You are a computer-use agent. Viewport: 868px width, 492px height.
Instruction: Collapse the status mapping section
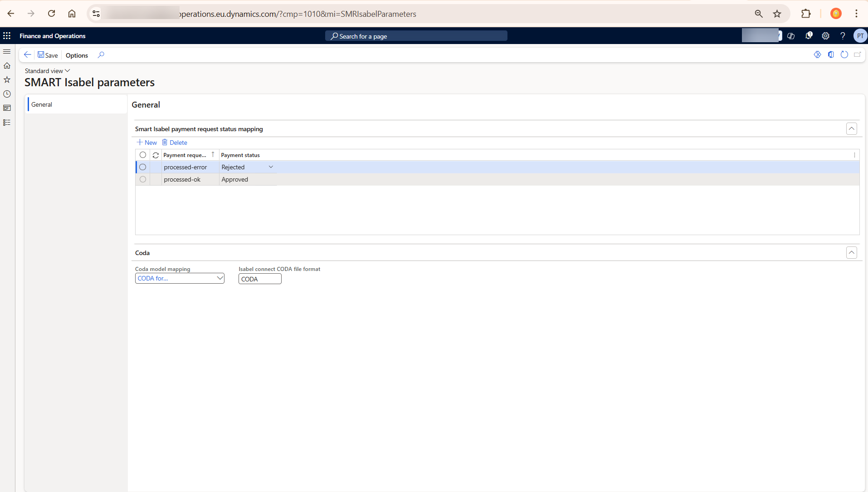click(x=851, y=129)
